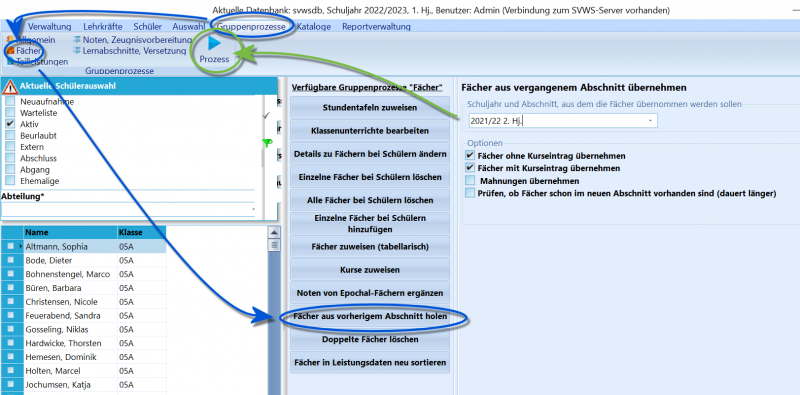Click Einzelne Fächer bei Schülern löschen

[370, 177]
